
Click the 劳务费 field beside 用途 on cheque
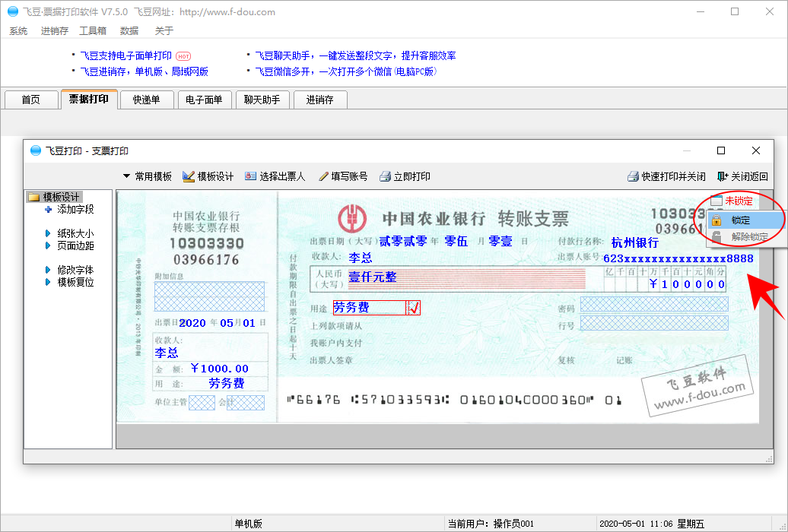[370, 308]
